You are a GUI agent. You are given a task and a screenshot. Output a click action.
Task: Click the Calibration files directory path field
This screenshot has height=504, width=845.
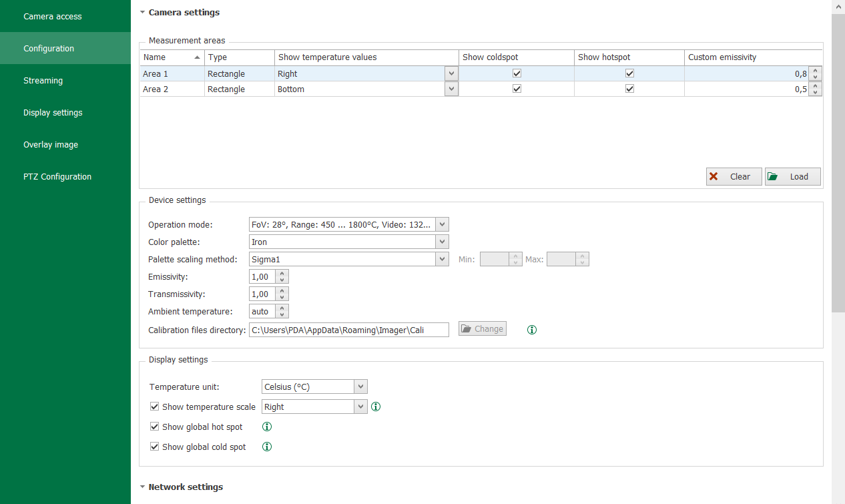348,329
